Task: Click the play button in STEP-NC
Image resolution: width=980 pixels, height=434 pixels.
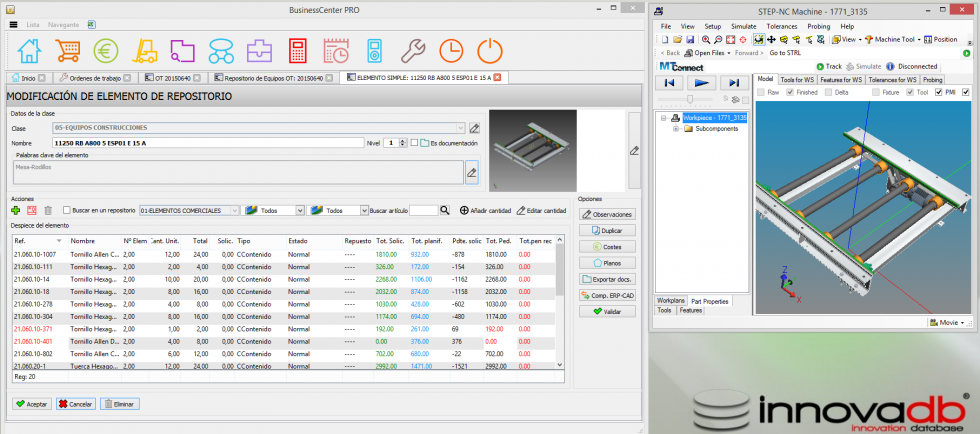Action: point(701,83)
